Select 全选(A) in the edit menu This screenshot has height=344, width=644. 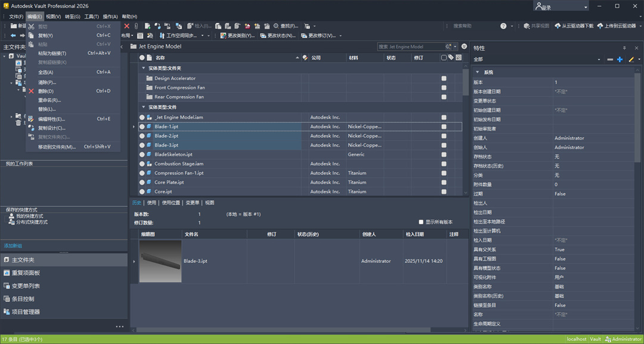pyautogui.click(x=46, y=72)
